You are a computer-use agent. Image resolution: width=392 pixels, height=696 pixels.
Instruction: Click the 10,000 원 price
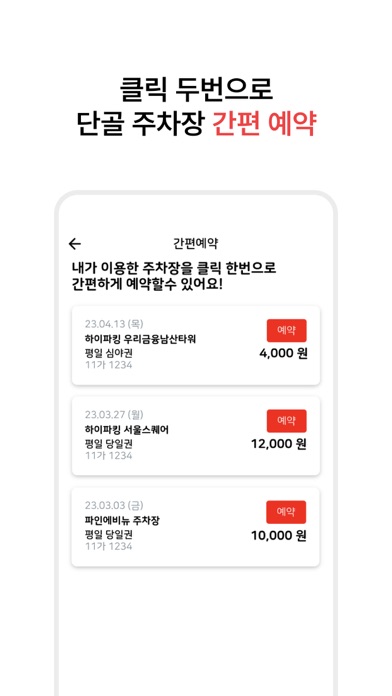click(279, 535)
